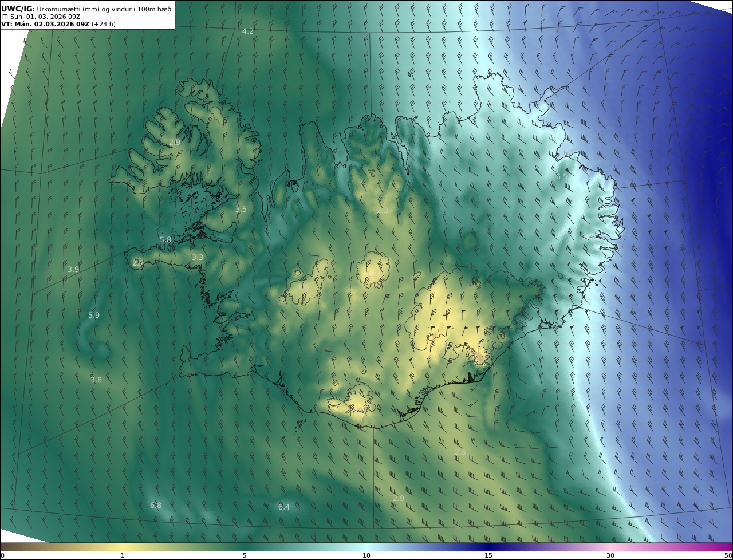Click the 'IT: Sun. 01. 03. 2026 09Z' line
The width and height of the screenshot is (733, 560).
pos(41,17)
